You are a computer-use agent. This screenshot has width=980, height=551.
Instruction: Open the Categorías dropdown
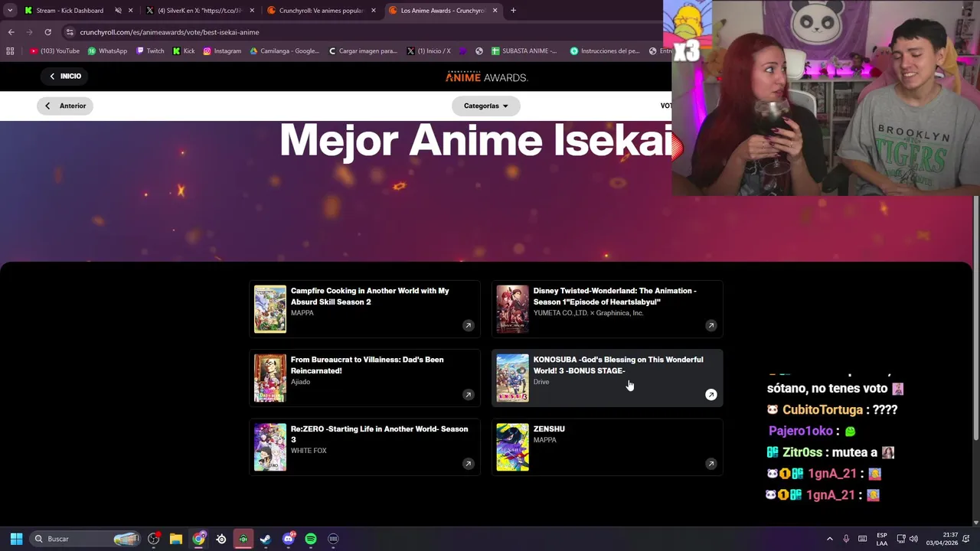point(485,106)
